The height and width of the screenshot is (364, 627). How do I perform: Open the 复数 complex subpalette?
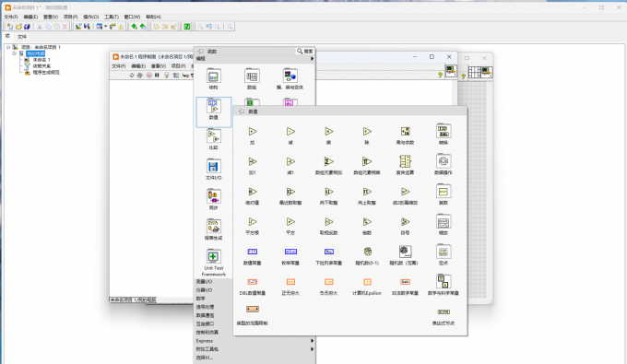[x=444, y=191]
